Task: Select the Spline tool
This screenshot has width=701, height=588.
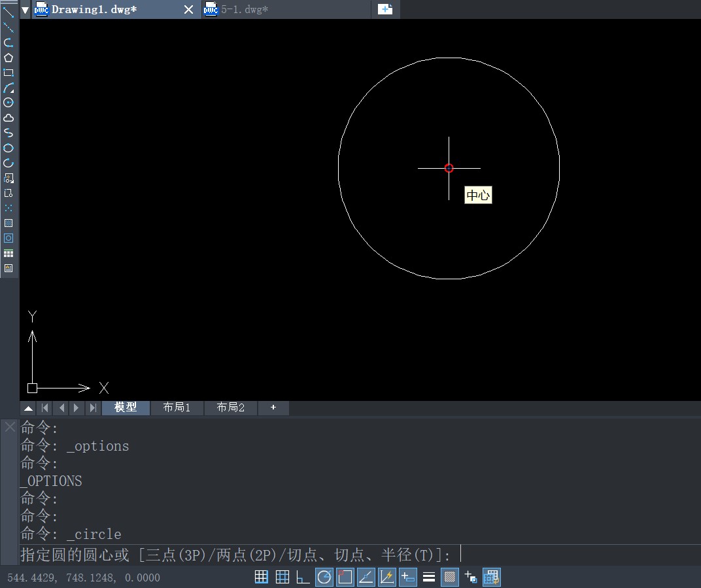Action: click(x=9, y=133)
